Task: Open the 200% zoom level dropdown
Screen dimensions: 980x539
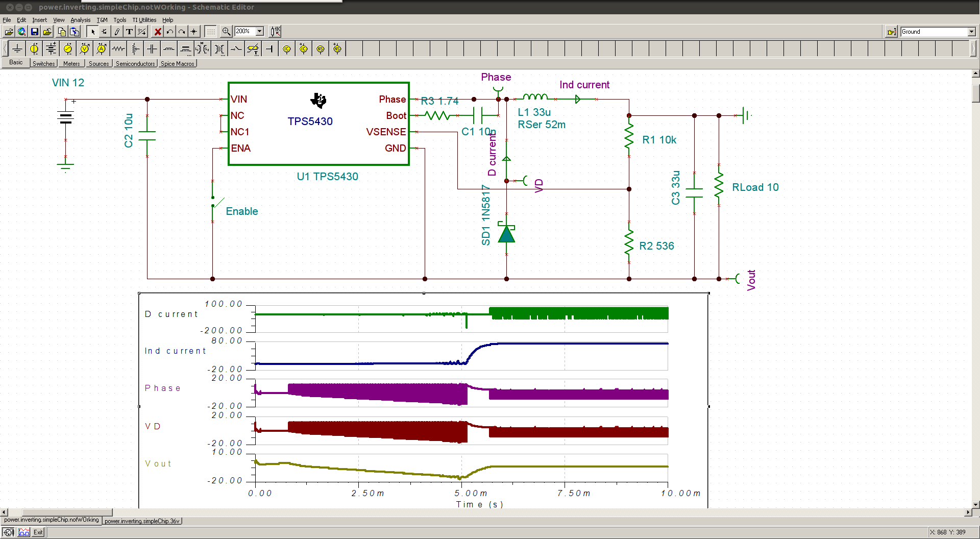Action: coord(260,31)
